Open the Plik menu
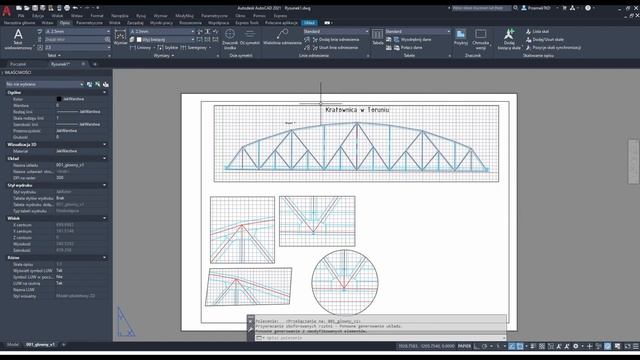 (21, 16)
